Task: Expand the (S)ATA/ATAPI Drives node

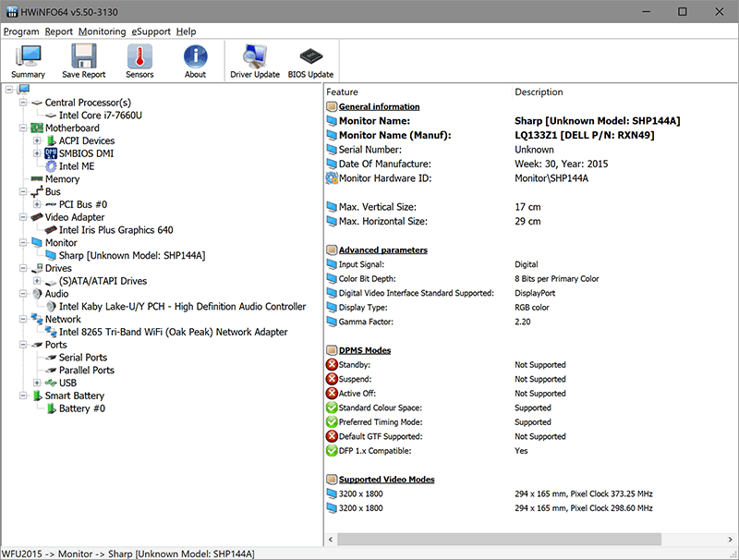Action: pyautogui.click(x=37, y=281)
